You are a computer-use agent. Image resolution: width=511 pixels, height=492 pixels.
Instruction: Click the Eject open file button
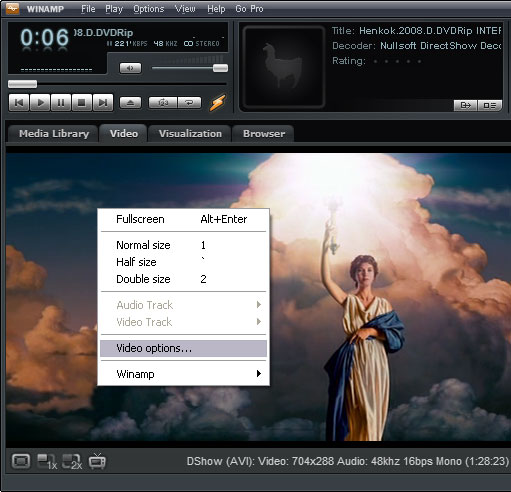130,102
